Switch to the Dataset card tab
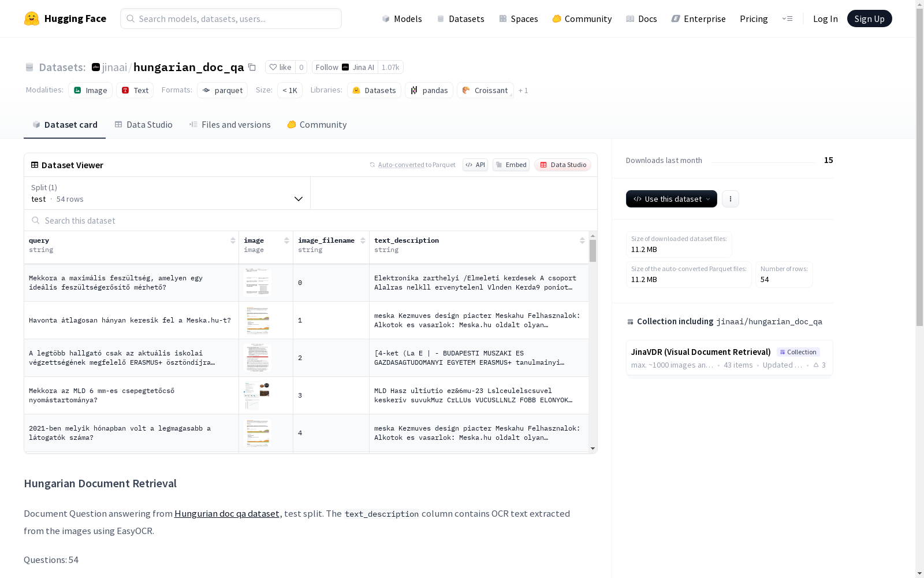 (x=65, y=124)
